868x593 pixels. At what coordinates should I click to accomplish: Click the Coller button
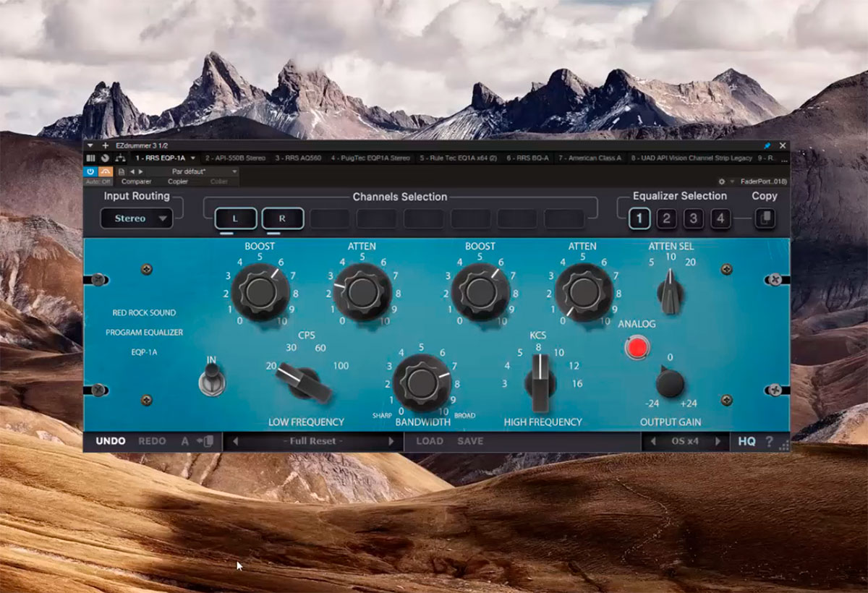point(218,182)
